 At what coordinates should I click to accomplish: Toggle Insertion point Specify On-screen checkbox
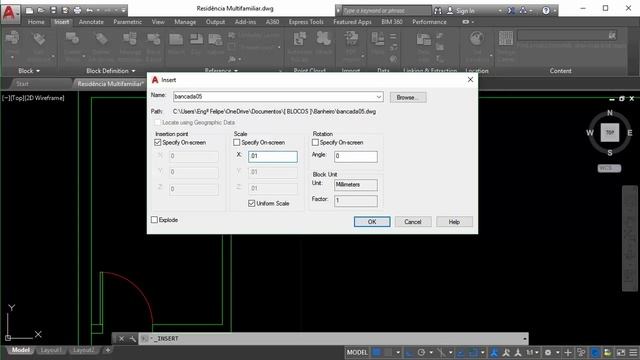coord(158,142)
